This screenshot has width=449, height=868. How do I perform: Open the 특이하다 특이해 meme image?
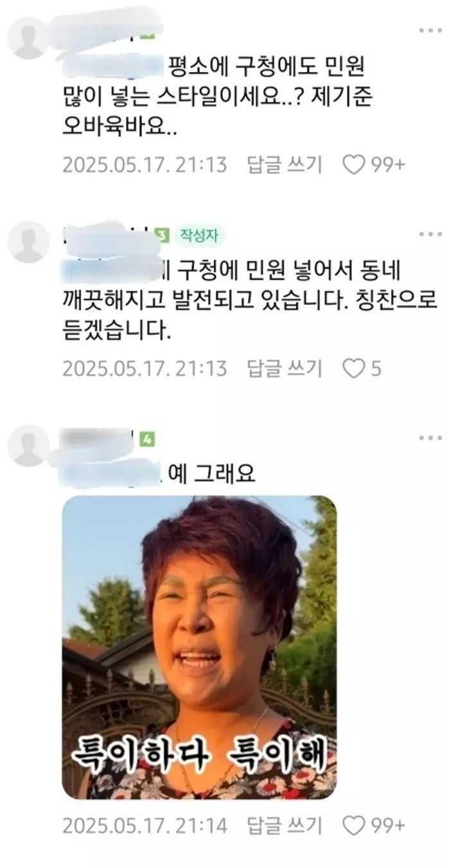(199, 647)
